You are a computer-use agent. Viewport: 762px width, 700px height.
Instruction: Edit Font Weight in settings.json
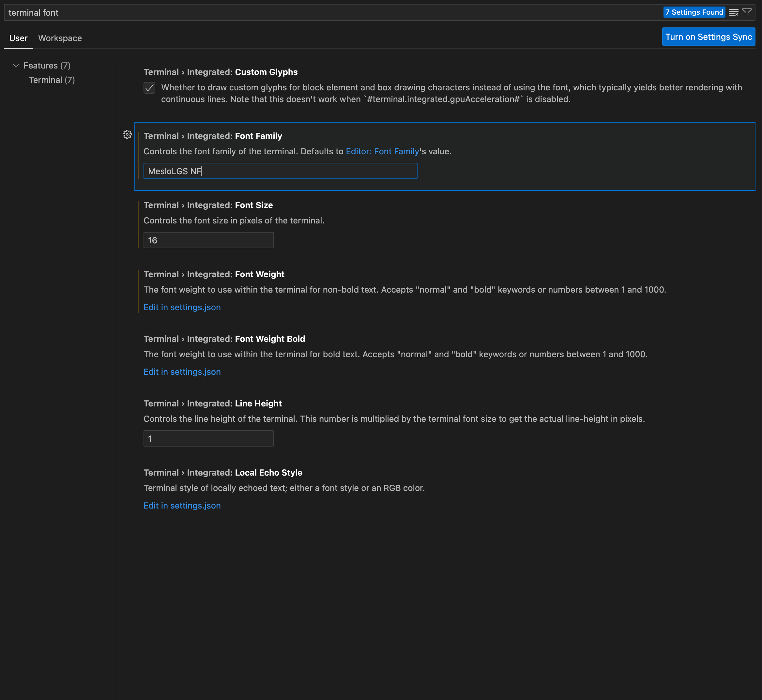182,307
